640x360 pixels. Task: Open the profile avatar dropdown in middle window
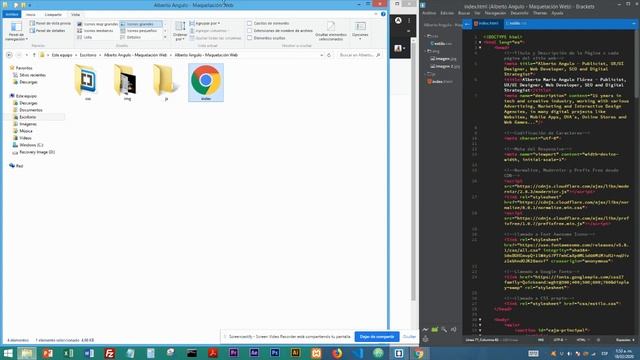pos(400,48)
